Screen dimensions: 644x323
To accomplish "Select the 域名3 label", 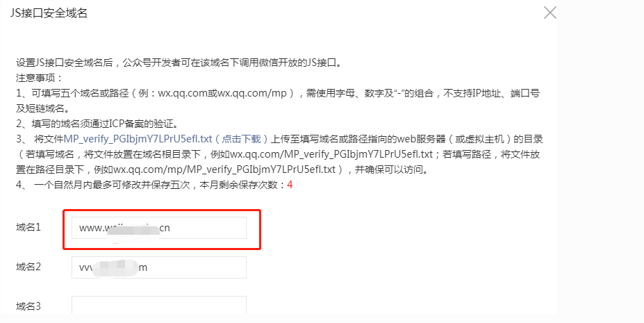I will pyautogui.click(x=28, y=306).
